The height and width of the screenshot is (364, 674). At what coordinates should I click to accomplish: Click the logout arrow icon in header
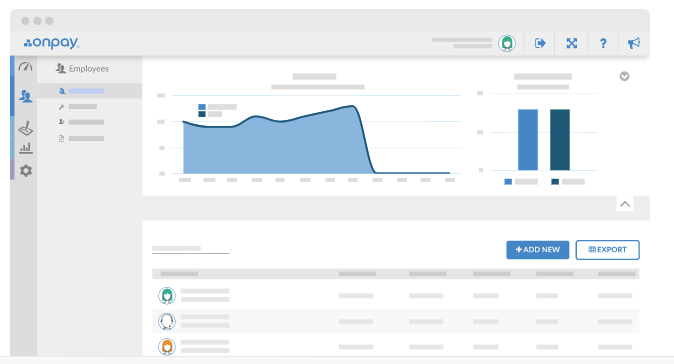click(x=540, y=43)
